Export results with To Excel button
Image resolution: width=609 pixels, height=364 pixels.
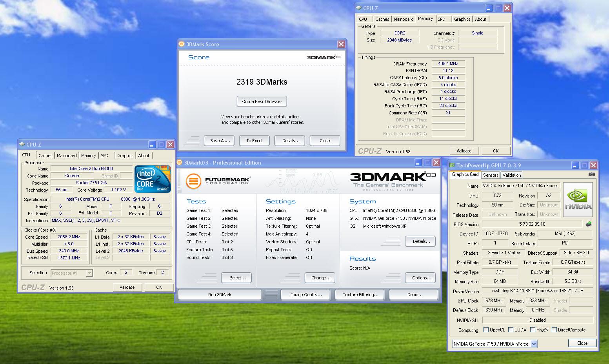click(x=254, y=141)
